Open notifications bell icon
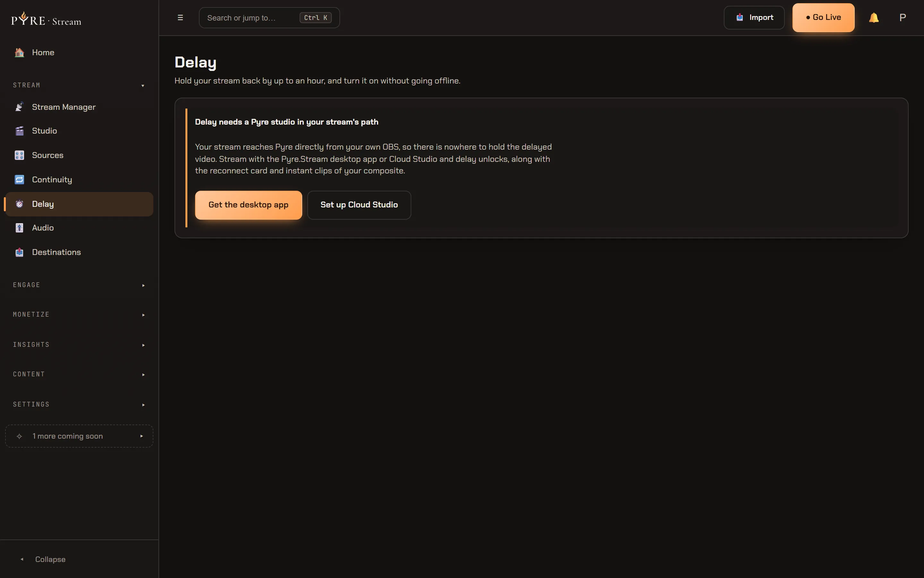Image resolution: width=924 pixels, height=578 pixels. coord(874,18)
